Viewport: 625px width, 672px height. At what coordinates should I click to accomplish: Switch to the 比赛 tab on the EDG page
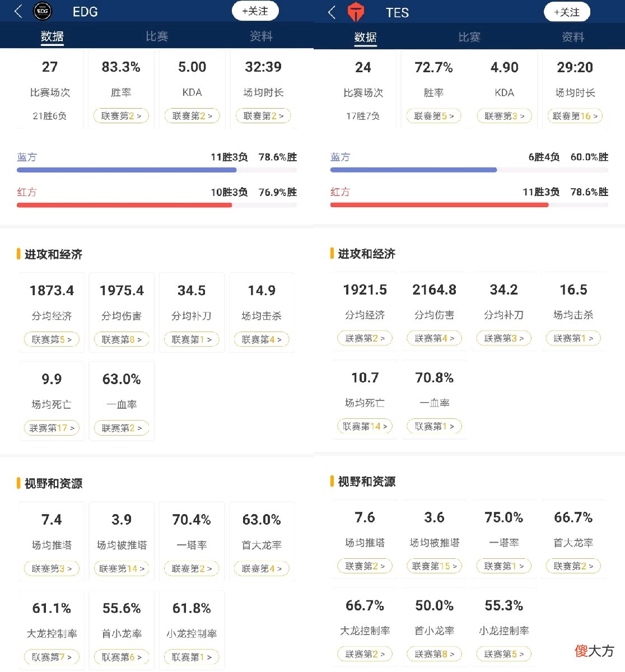coord(157,36)
